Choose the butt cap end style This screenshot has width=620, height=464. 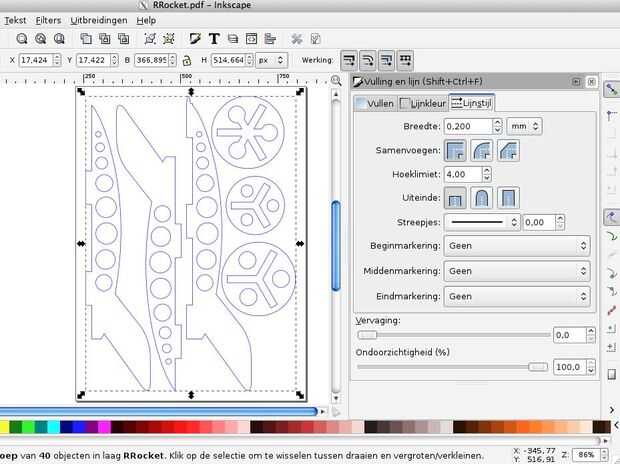coord(455,197)
